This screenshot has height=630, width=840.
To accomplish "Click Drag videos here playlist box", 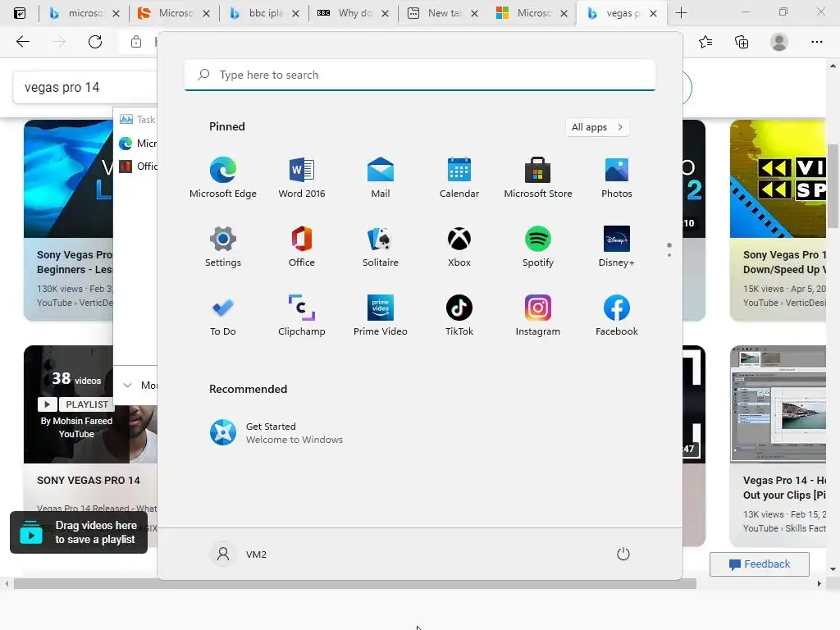I will click(x=79, y=532).
